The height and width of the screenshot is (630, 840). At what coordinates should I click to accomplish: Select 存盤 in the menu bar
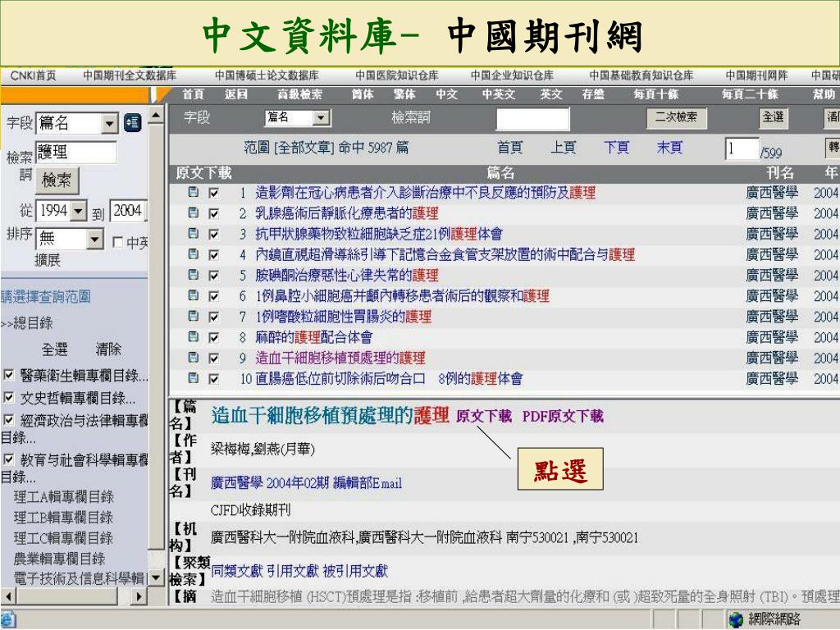(x=593, y=94)
